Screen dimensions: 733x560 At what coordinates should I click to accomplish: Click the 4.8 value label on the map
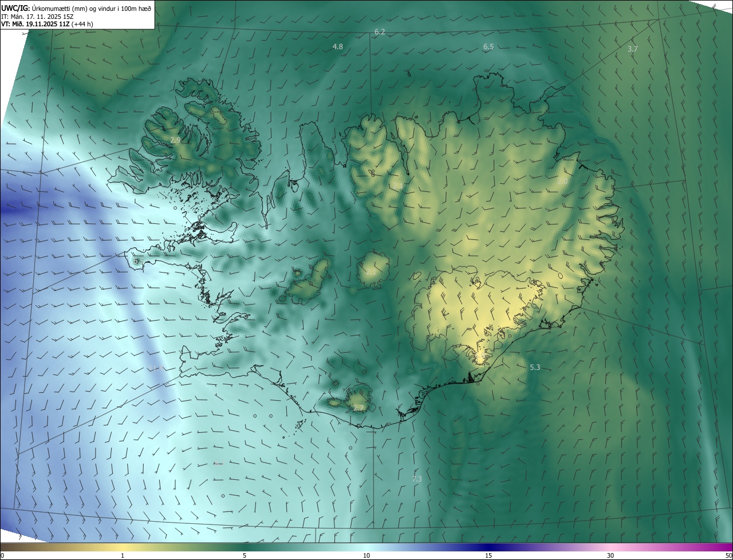(338, 46)
